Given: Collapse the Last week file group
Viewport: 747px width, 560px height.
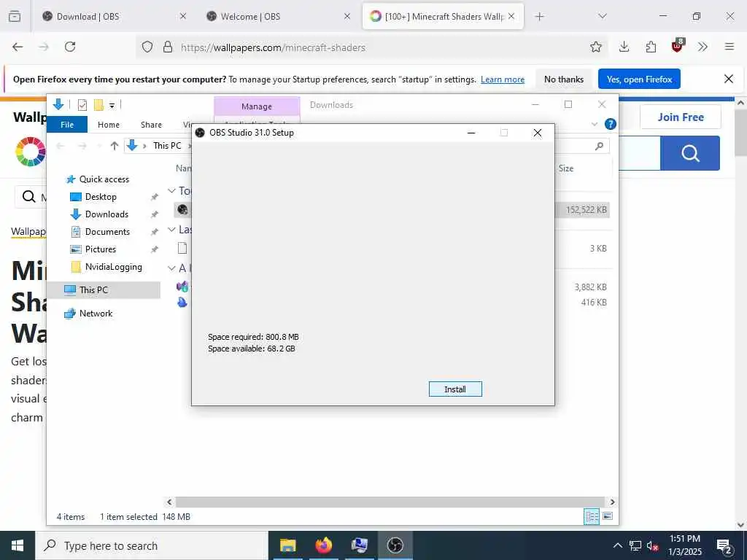Looking at the screenshot, I should 171,230.
